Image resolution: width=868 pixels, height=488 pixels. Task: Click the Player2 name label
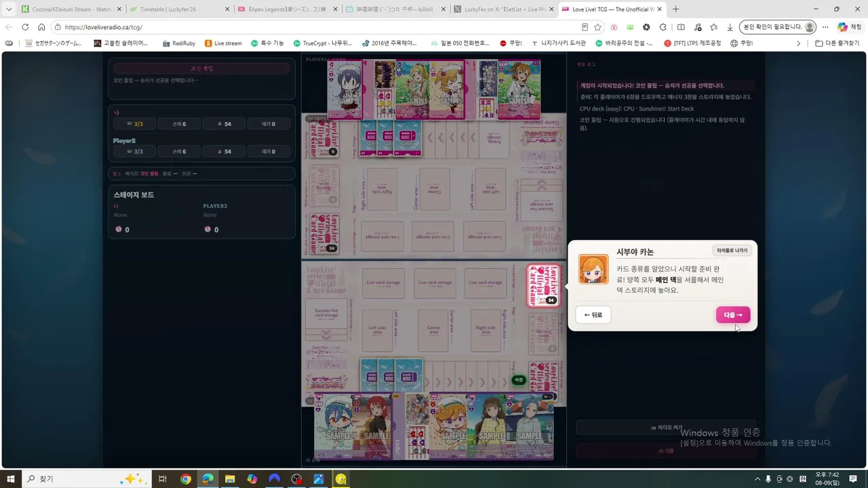tap(124, 141)
